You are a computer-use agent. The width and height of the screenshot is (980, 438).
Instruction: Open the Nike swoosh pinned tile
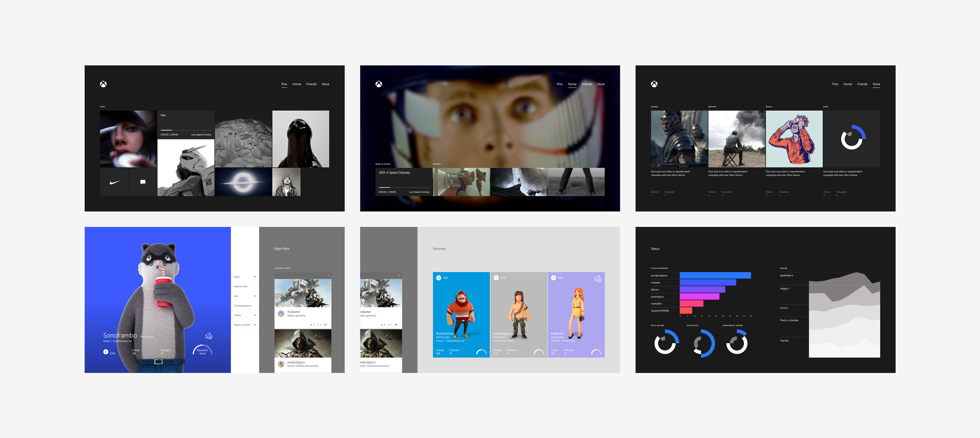tap(114, 182)
